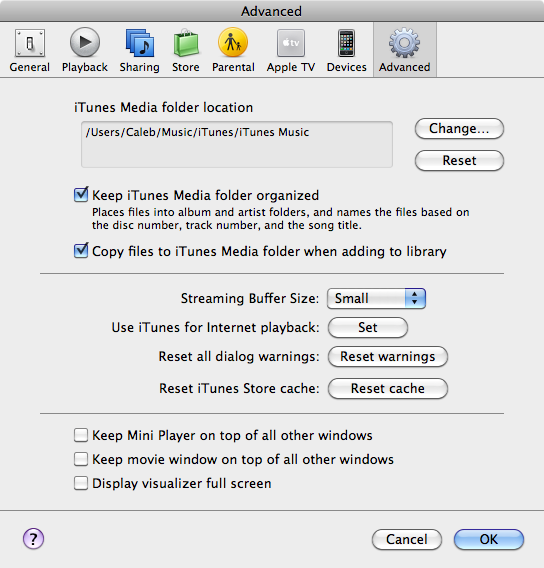Viewport: 544px width, 568px height.
Task: Click the media folder path field
Action: pos(237,144)
